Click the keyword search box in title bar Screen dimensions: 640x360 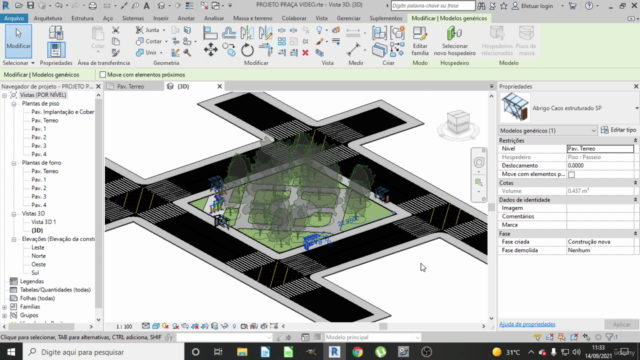click(x=433, y=6)
